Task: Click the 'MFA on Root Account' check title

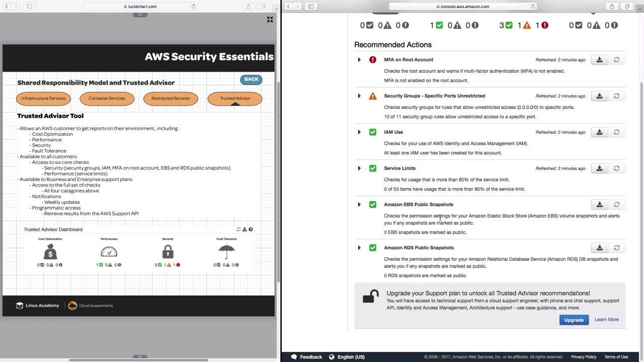Action: (x=409, y=60)
